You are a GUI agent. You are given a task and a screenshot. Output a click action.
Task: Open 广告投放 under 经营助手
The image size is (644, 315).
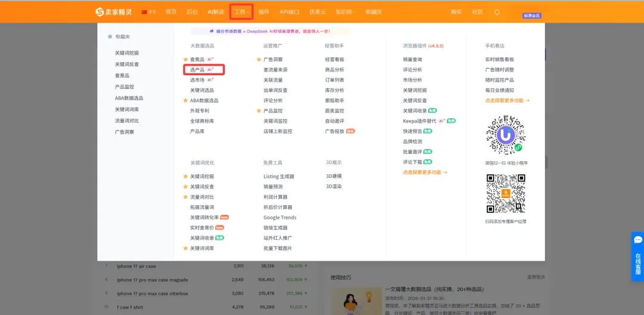(x=335, y=131)
